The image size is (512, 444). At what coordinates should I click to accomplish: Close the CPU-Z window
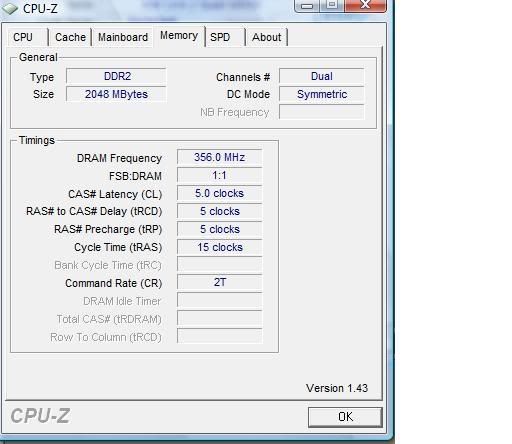tap(366, 6)
